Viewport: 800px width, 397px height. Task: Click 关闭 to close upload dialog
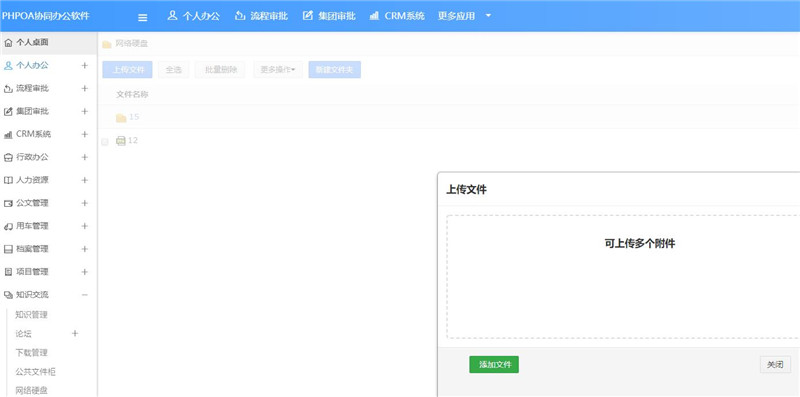(x=776, y=365)
